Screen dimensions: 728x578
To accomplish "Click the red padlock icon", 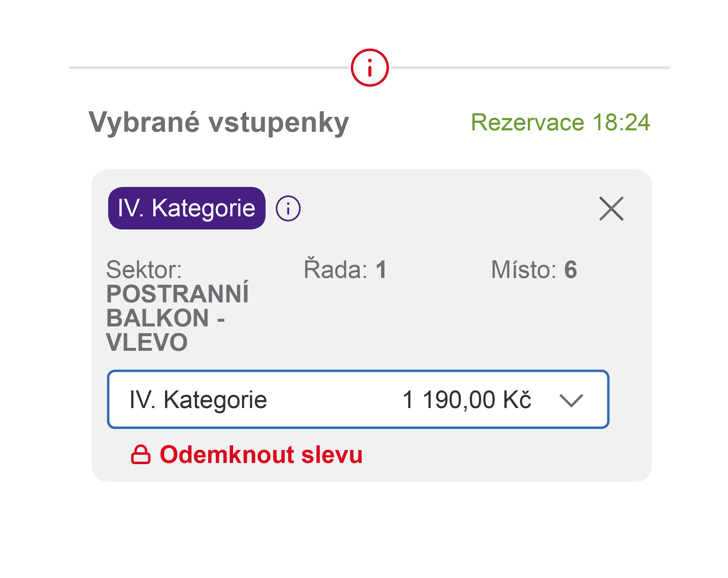I will (141, 454).
